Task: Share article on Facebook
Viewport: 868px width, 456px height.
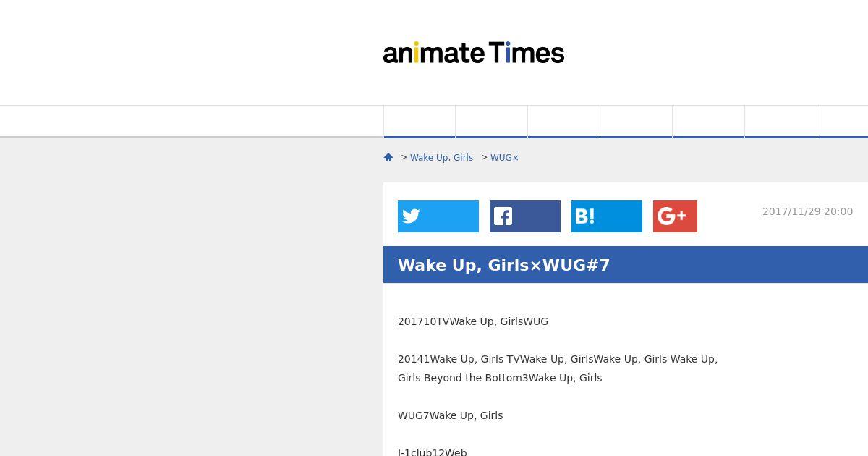Action: click(x=525, y=216)
